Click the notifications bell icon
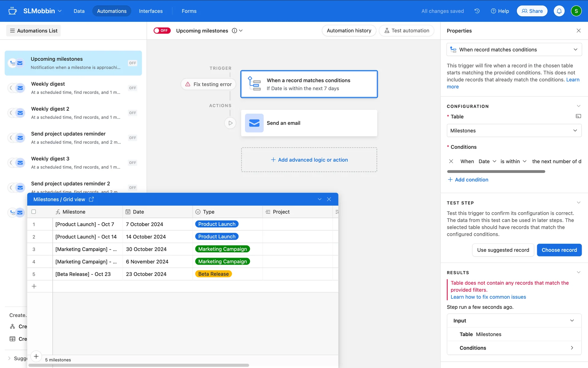This screenshot has height=368, width=588. (x=559, y=11)
